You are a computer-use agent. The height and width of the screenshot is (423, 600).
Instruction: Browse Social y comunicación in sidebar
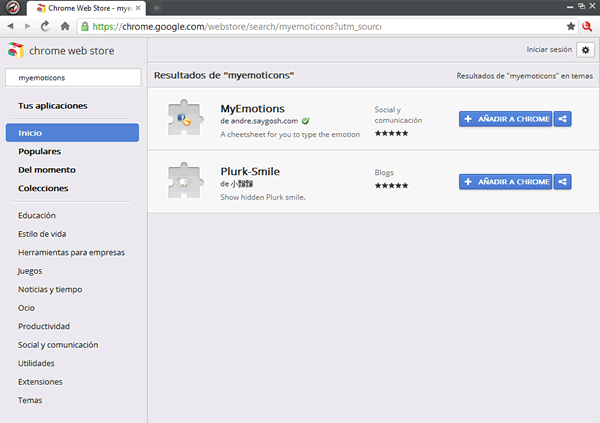58,345
